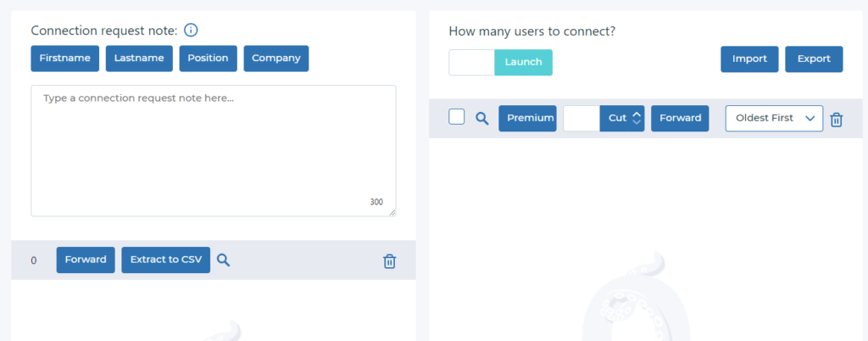Click the trash icon next to Oldest First
This screenshot has height=341, width=868.
[837, 119]
